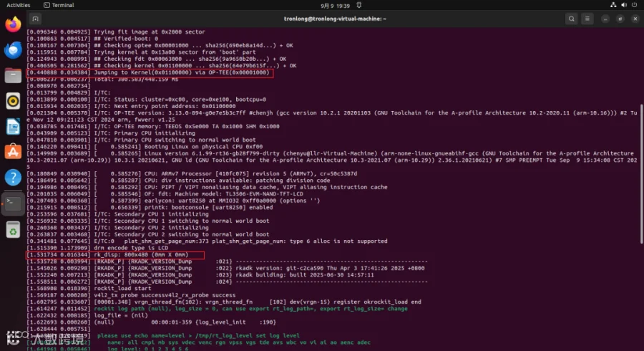The image size is (644, 351).
Task: Launch LibreOffice Writer from the dock
Action: [x=13, y=127]
